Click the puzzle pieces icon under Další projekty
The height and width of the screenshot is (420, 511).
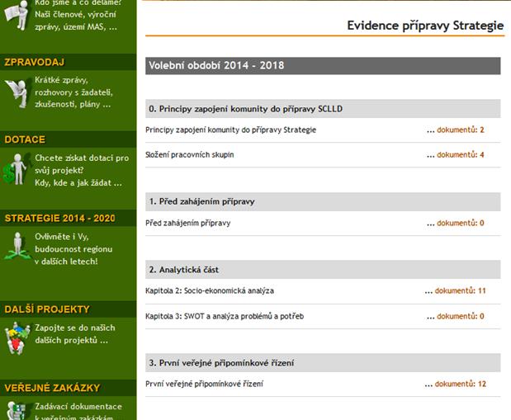[x=17, y=337]
